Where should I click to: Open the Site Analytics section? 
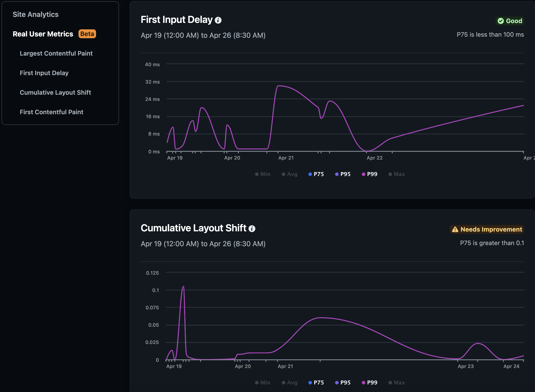click(36, 14)
